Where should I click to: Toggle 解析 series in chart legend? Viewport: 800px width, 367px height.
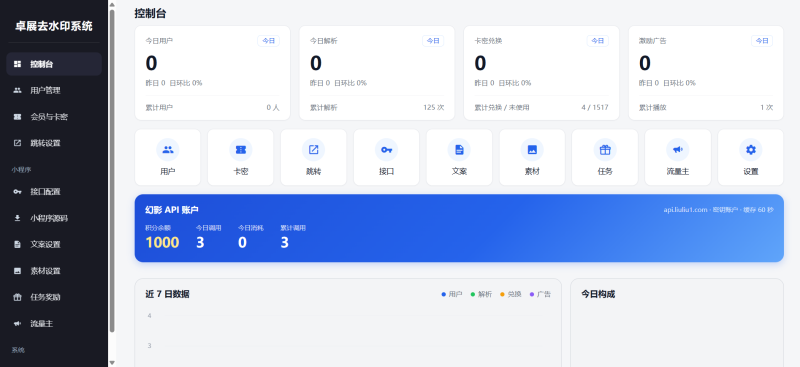[x=481, y=295]
